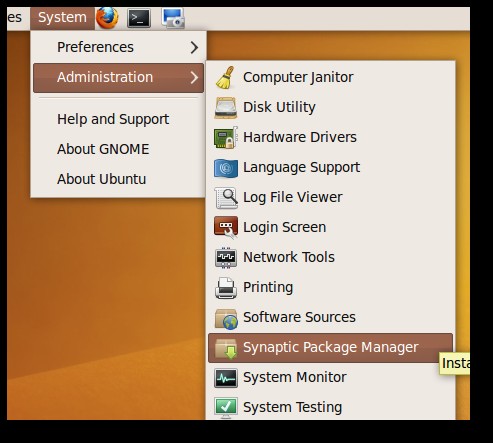Click the Language Support flag icon

coord(226,168)
